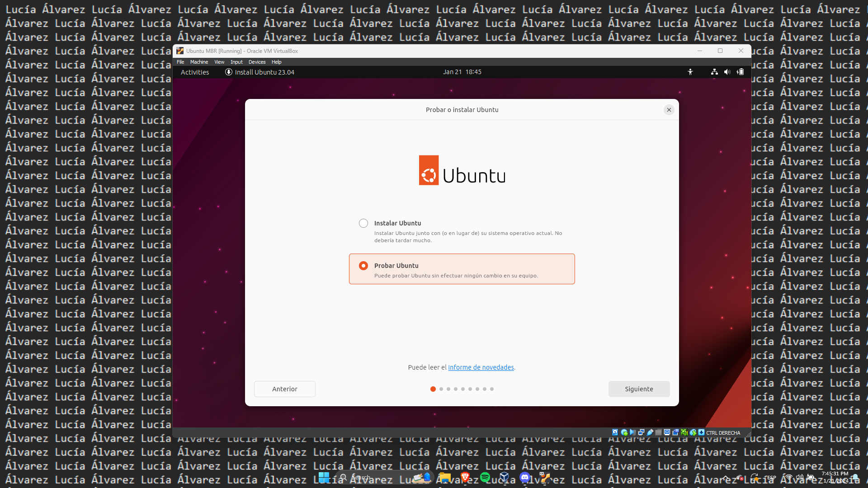
Task: Click the VirtualBox optical drive status icon
Action: [624, 432]
